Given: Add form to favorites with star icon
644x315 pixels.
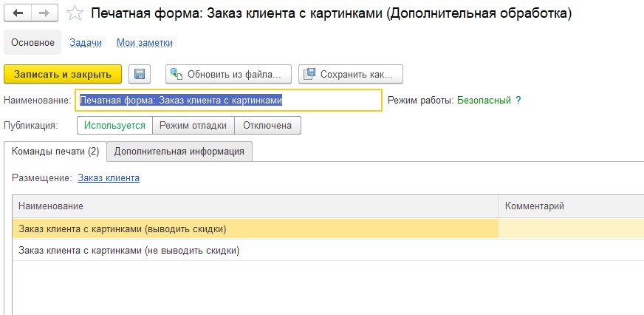Looking at the screenshot, I should coord(75,13).
